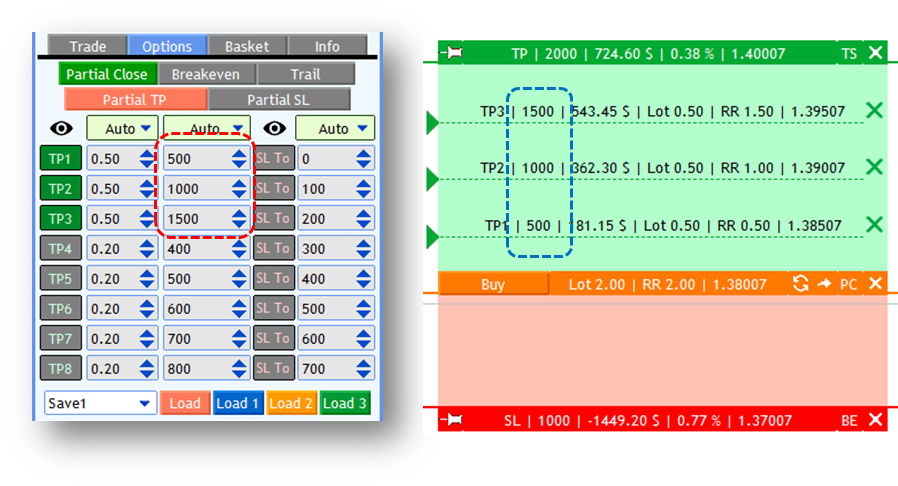The height and width of the screenshot is (486, 898).
Task: Open the Info tab
Action: tap(327, 46)
